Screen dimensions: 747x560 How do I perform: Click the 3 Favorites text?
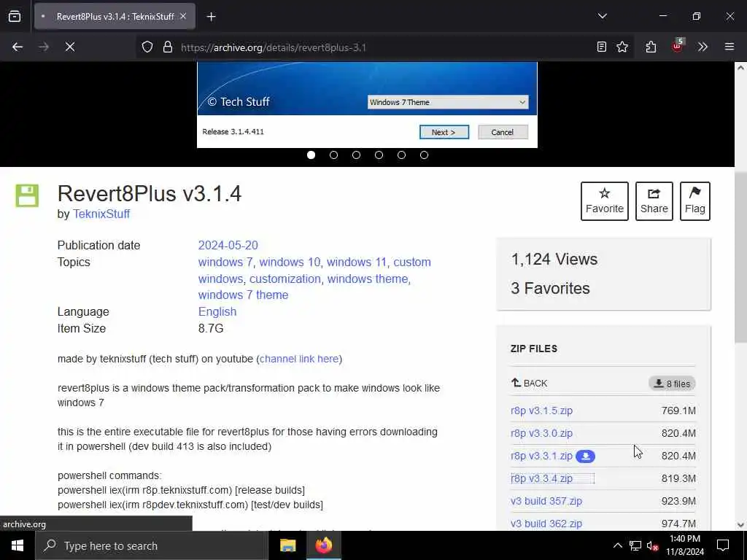[x=550, y=289]
